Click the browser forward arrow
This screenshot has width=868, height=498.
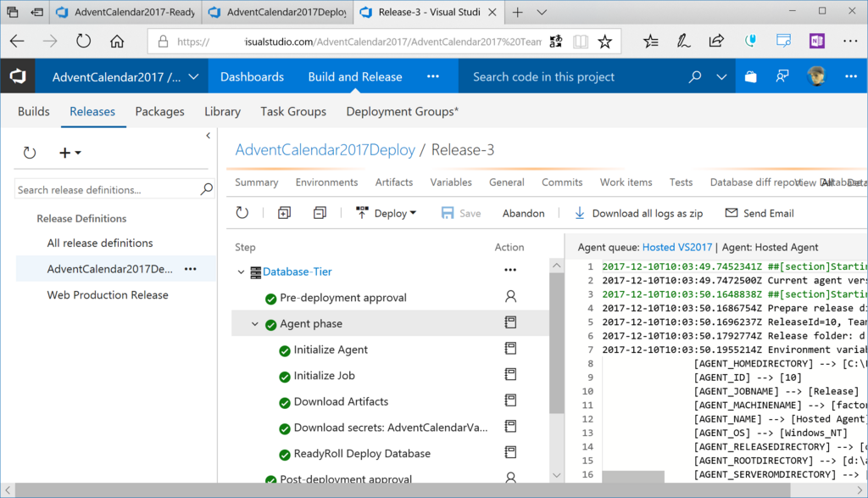(50, 41)
